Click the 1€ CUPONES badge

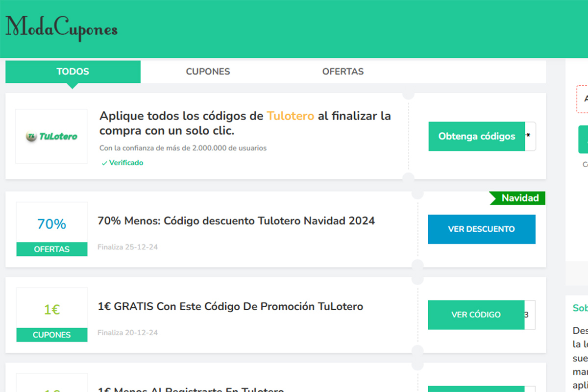pyautogui.click(x=52, y=315)
